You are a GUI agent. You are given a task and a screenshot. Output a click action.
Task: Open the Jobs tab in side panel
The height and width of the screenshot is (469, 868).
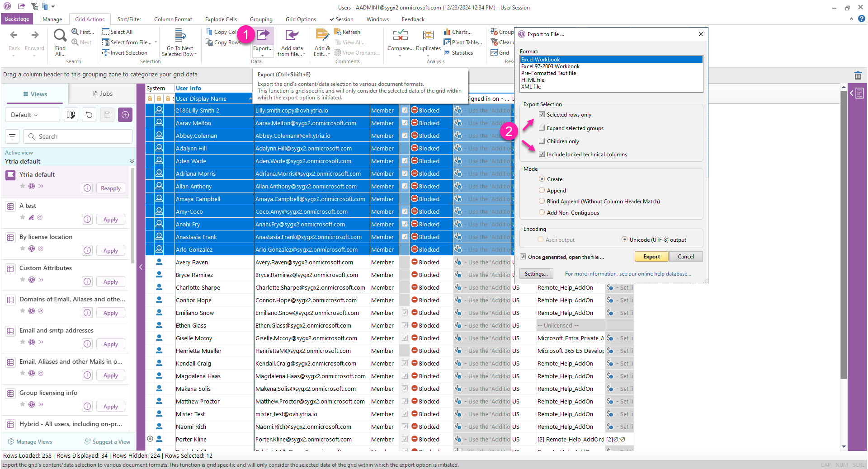pyautogui.click(x=103, y=94)
